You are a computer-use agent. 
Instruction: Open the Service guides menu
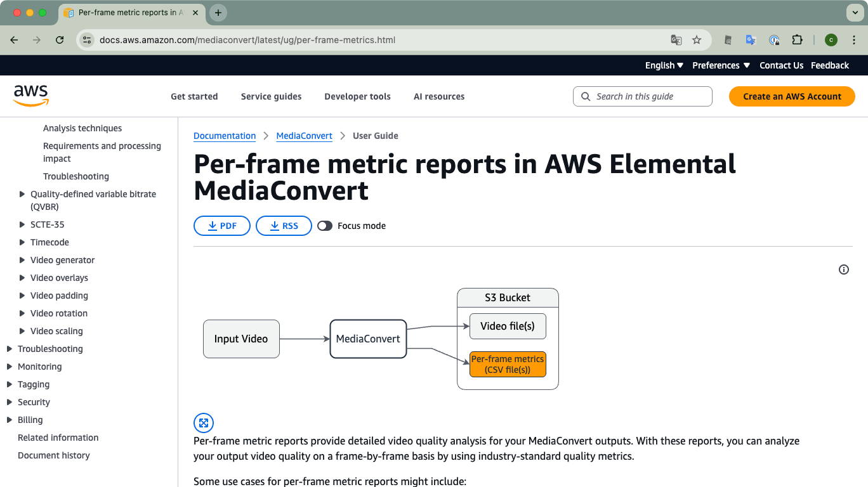pos(271,96)
